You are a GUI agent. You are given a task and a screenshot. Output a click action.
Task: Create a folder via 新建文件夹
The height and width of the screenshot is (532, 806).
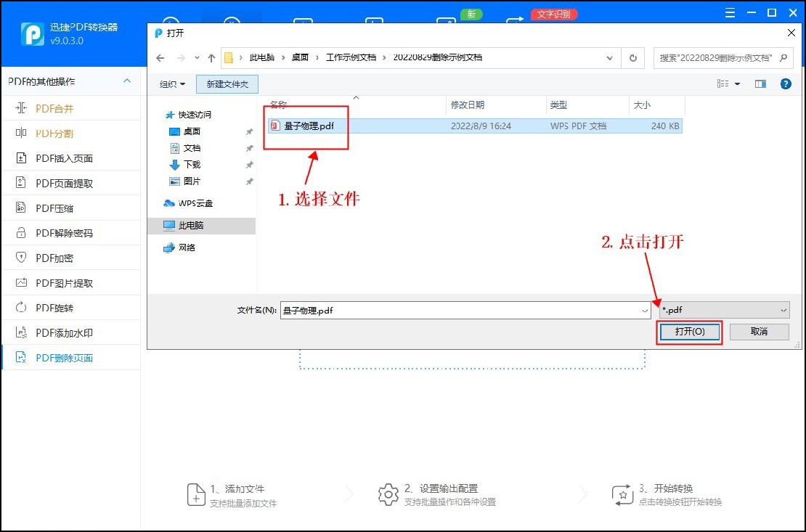pyautogui.click(x=227, y=83)
